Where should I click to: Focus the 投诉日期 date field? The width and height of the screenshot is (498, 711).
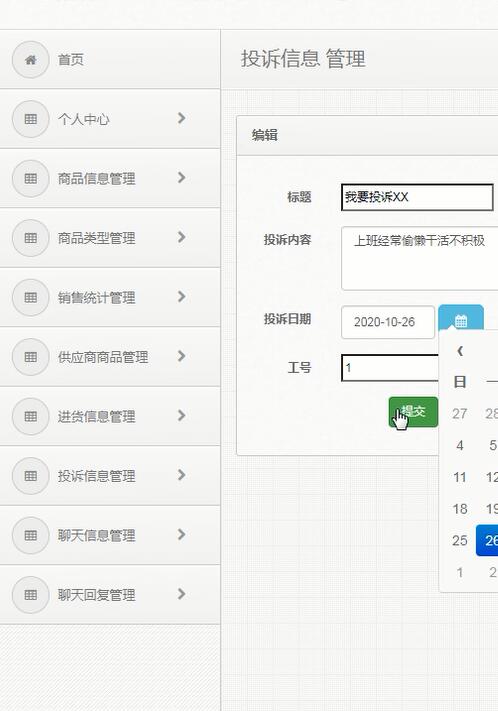point(388,322)
